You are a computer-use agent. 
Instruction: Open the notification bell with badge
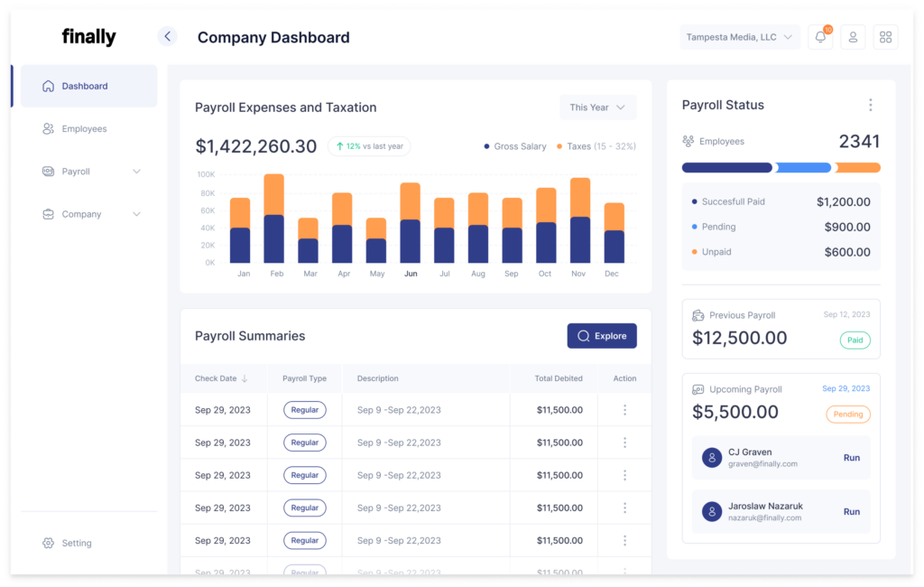pos(820,37)
